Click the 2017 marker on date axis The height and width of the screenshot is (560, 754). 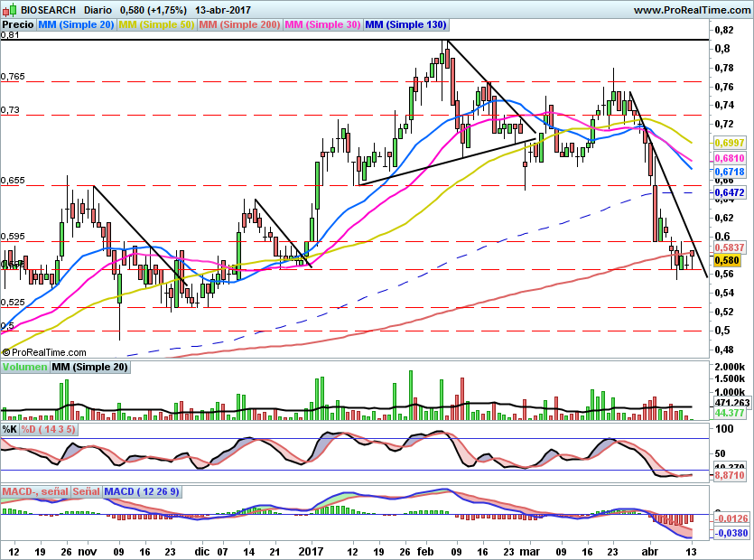[x=312, y=551]
